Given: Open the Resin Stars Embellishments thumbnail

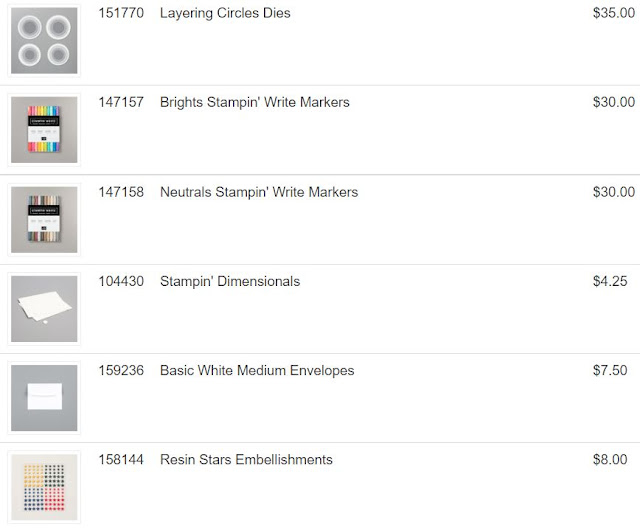Looking at the screenshot, I should click(x=44, y=487).
